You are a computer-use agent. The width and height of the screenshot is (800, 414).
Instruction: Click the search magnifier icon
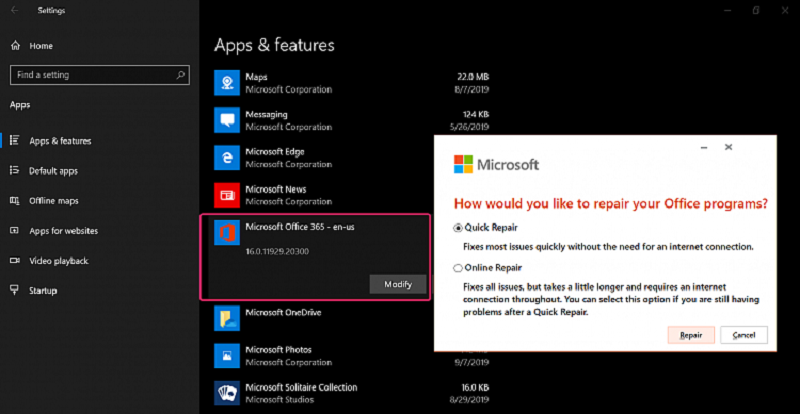pyautogui.click(x=180, y=75)
